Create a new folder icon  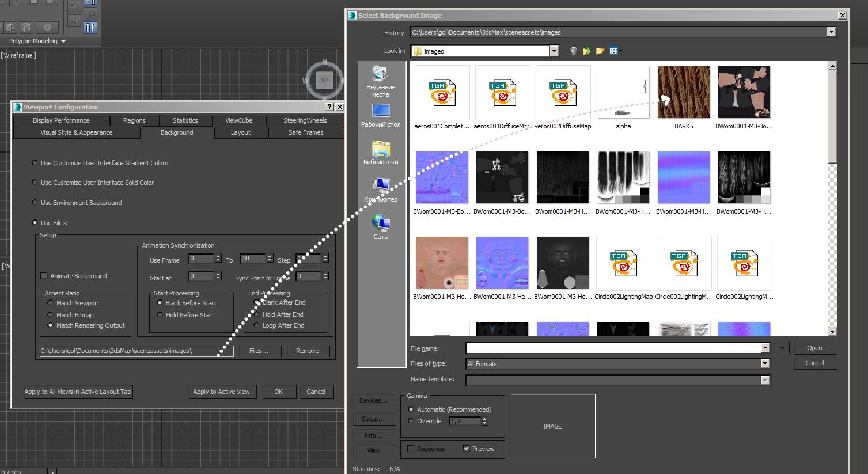(x=600, y=51)
